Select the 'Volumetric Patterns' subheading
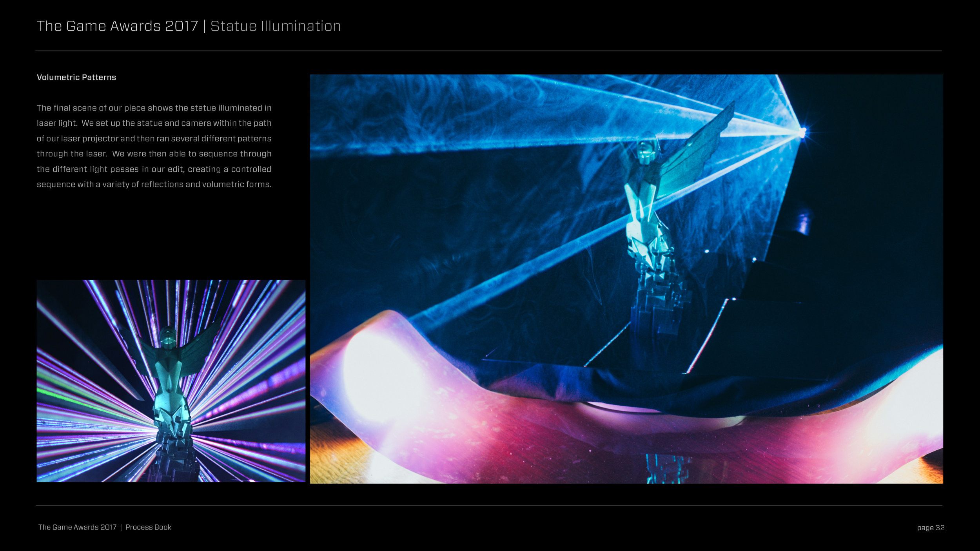 coord(76,78)
